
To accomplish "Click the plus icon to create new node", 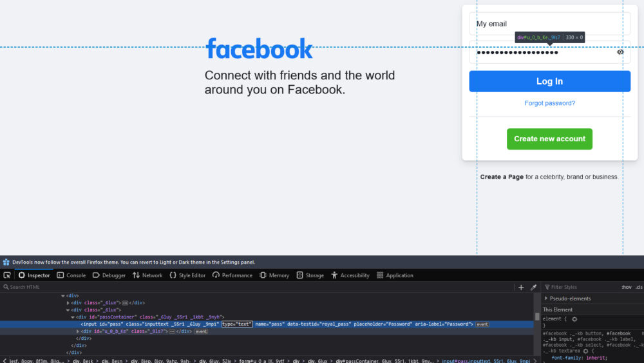I will pos(521,287).
